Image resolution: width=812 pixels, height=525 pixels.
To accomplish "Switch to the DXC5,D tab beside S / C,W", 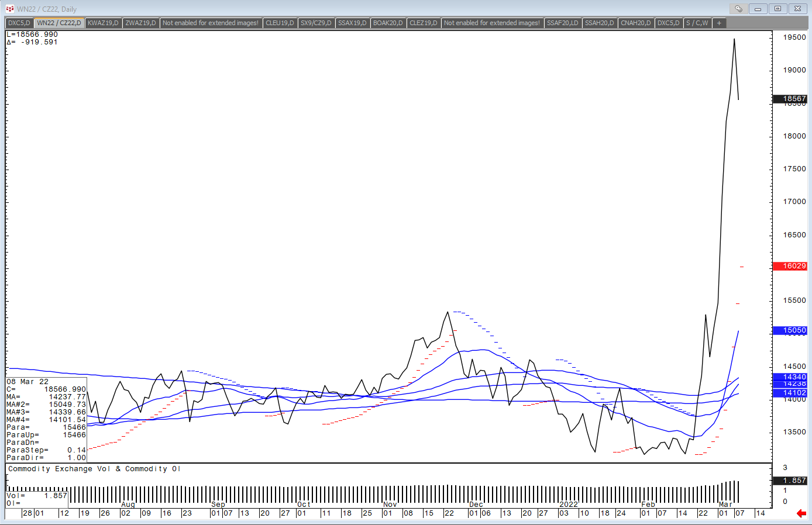I will click(x=668, y=23).
